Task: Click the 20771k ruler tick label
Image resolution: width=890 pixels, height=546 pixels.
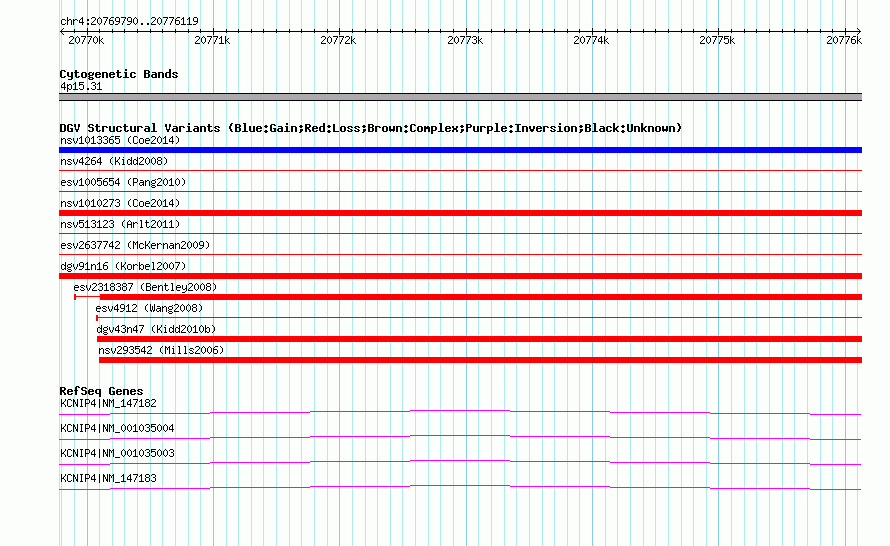Action: point(212,40)
